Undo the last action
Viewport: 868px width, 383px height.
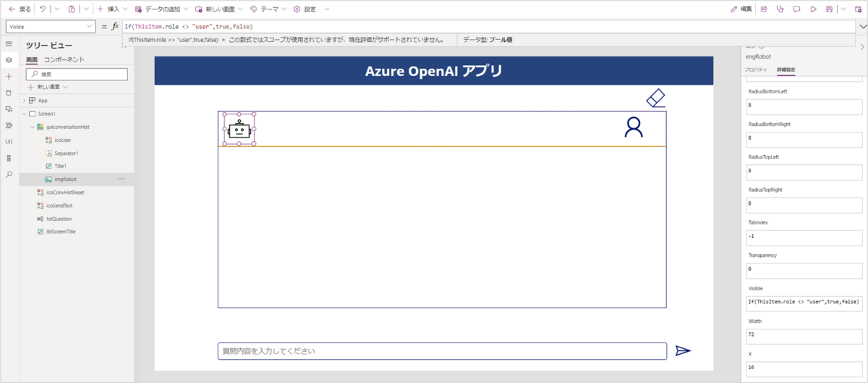pos(43,9)
